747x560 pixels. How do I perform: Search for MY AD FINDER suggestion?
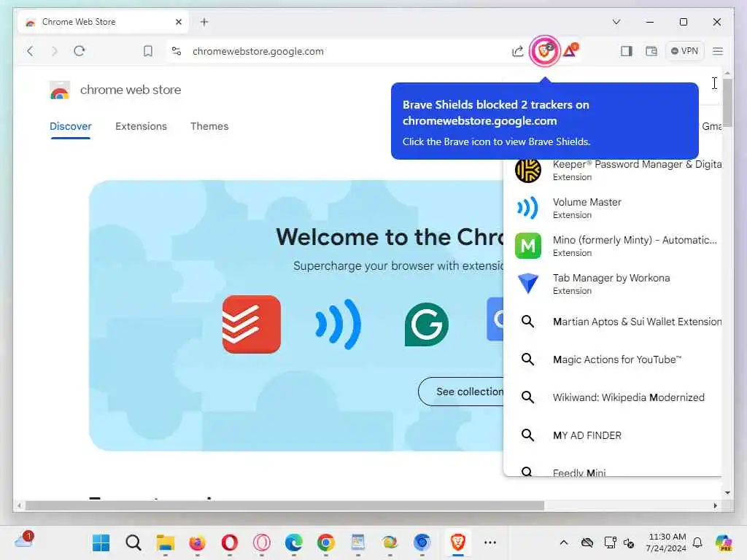click(x=613, y=435)
